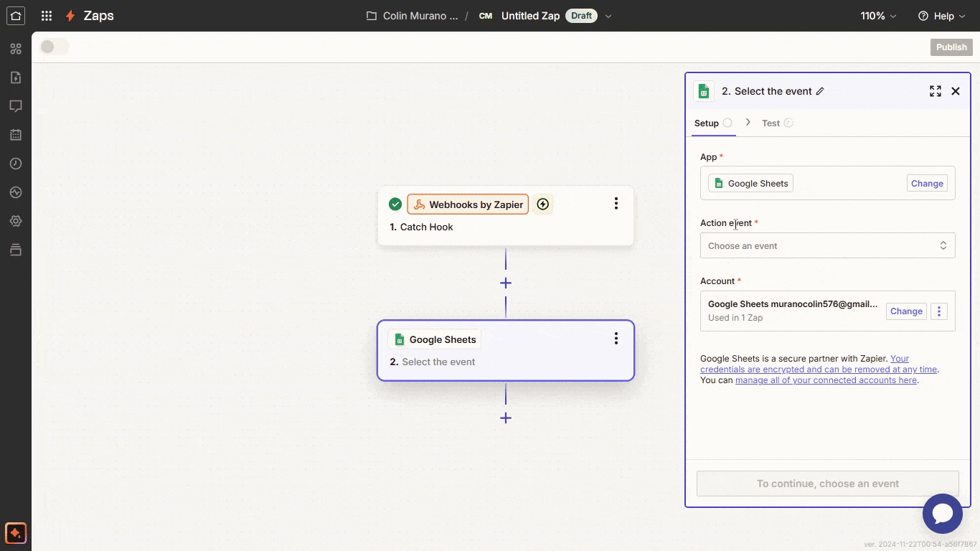Click '2. Select the event' panel title
This screenshot has width=980, height=551.
pos(766,91)
